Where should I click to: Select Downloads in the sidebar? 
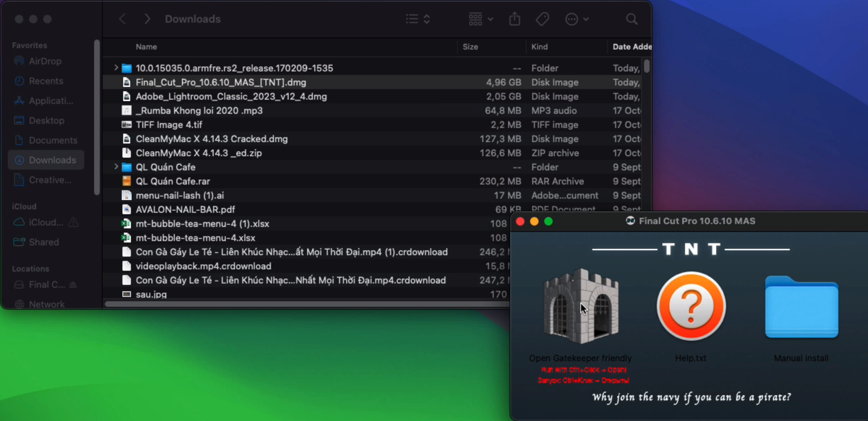click(46, 160)
